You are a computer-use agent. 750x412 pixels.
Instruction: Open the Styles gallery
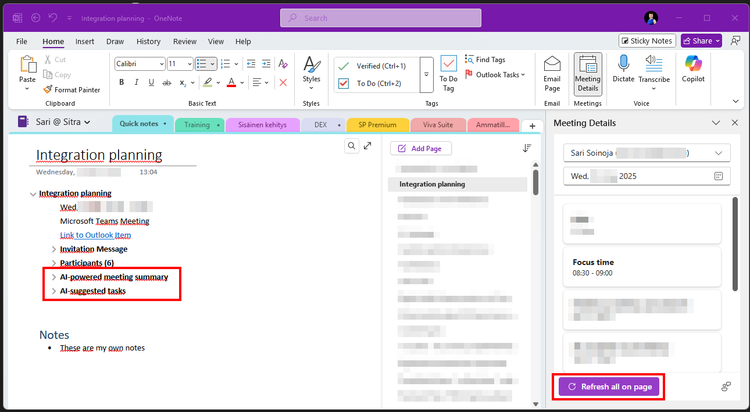[311, 74]
